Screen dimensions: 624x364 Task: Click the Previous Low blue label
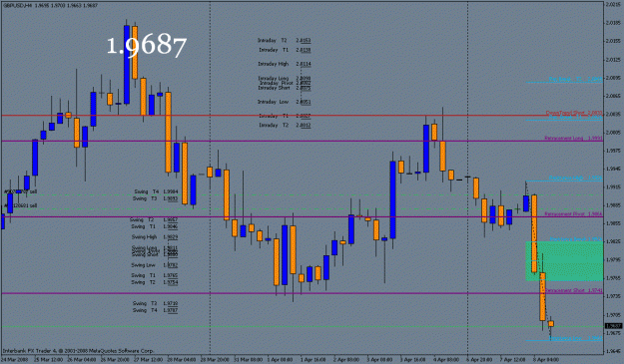coord(575,338)
